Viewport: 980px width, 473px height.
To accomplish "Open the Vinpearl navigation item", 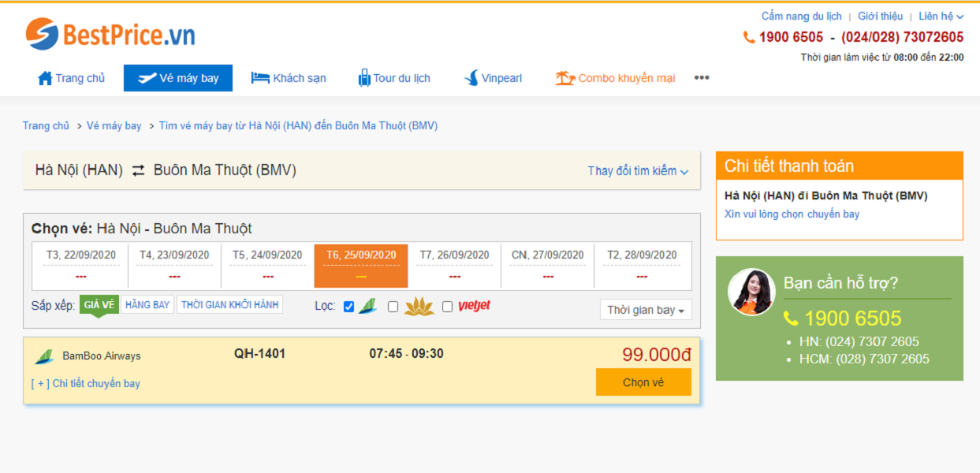I will (x=493, y=78).
